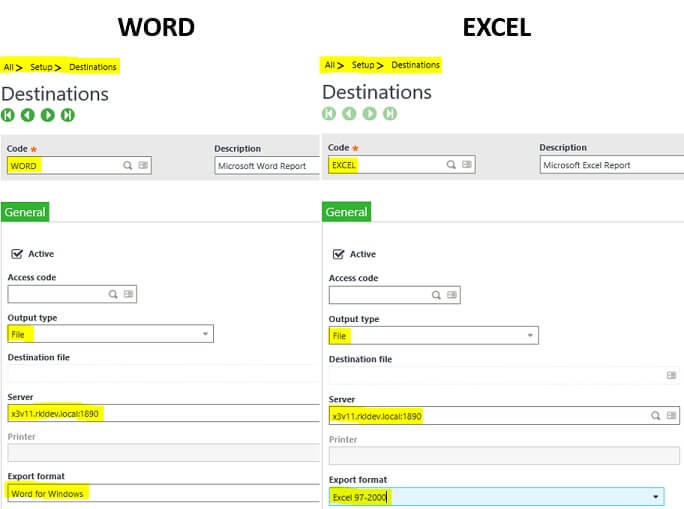This screenshot has height=509, width=684.
Task: Open selection list icon in EXCEL Code field
Action: (x=467, y=164)
